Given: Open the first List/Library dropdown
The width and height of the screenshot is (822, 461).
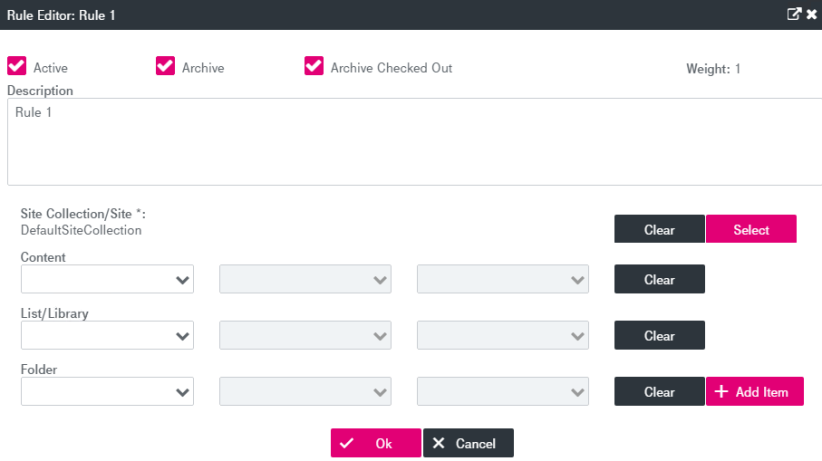Looking at the screenshot, I should [x=107, y=336].
